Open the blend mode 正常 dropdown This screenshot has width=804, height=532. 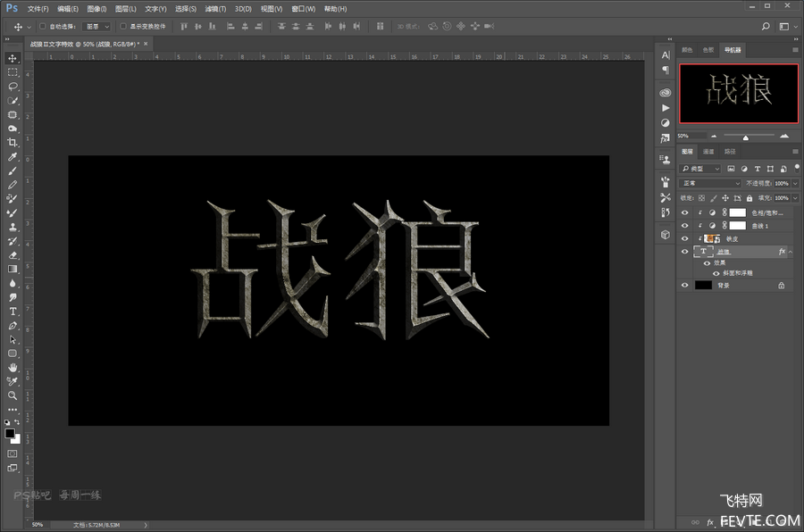tap(711, 183)
